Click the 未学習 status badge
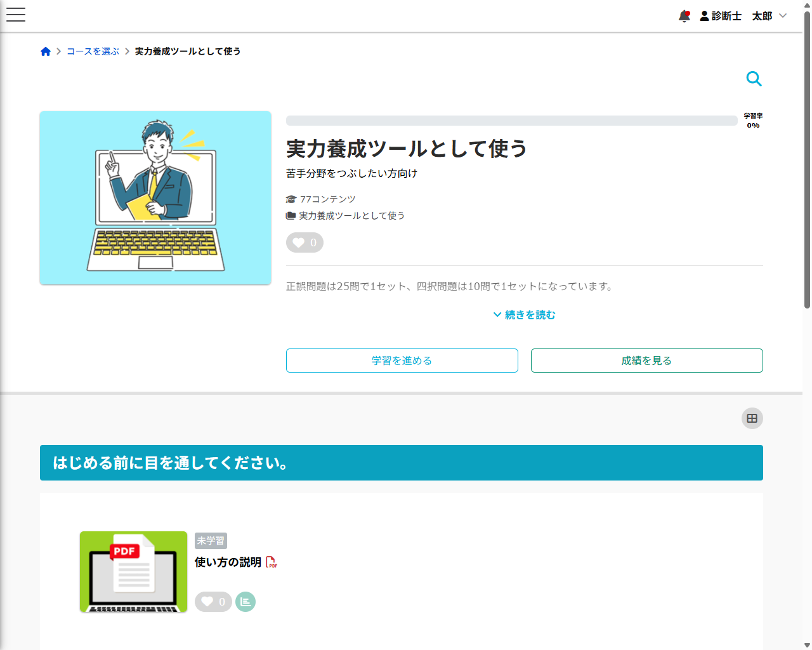 click(x=211, y=541)
